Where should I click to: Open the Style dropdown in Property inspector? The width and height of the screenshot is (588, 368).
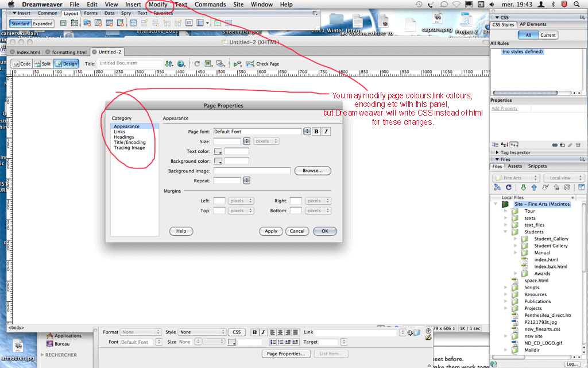coord(202,332)
